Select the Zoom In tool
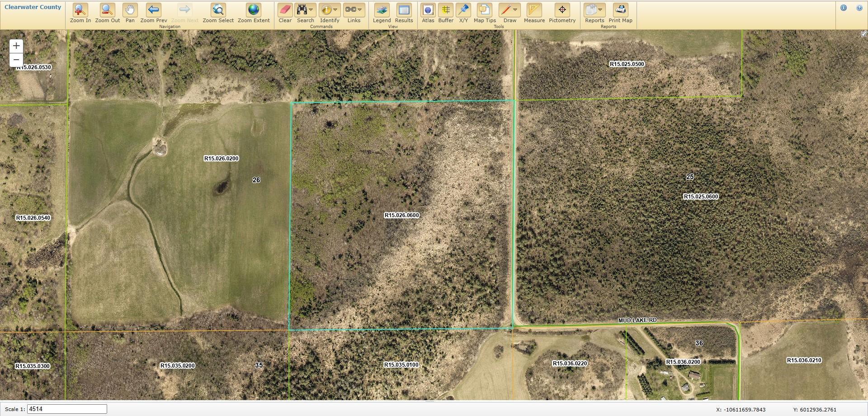Image resolution: width=868 pixels, height=416 pixels. (80, 13)
